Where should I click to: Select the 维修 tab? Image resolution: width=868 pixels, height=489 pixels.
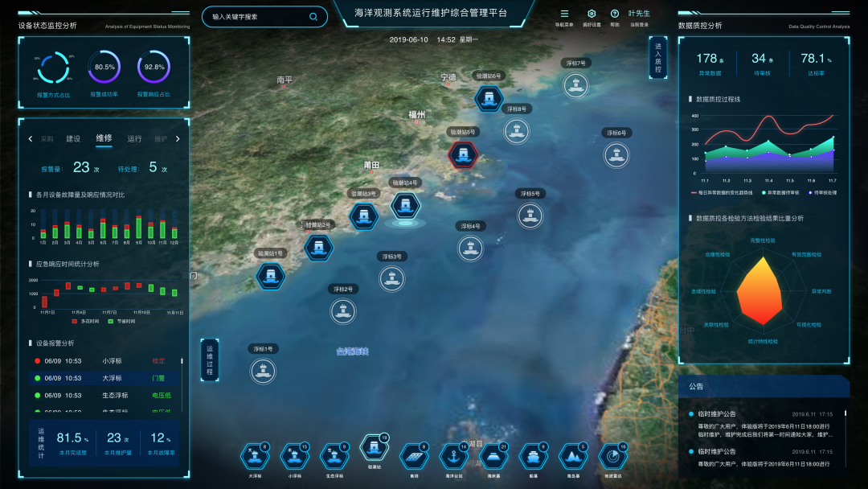pyautogui.click(x=104, y=138)
